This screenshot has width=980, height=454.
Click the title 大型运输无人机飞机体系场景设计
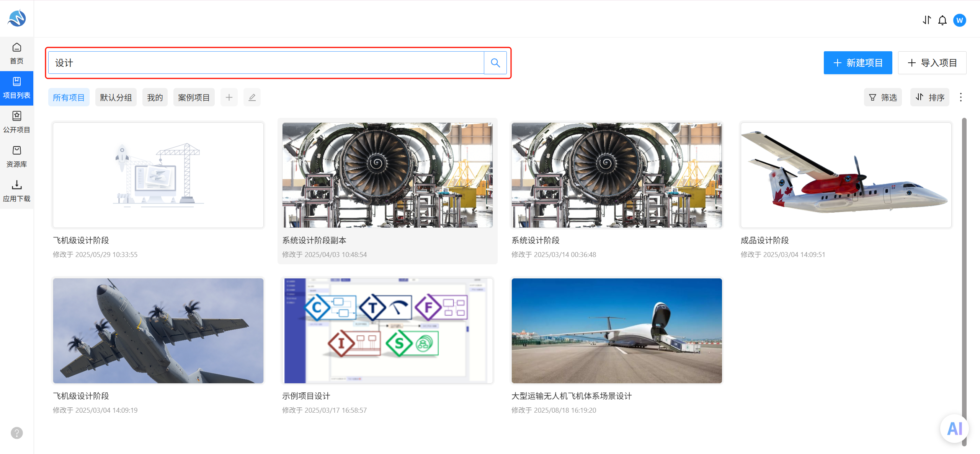(572, 396)
